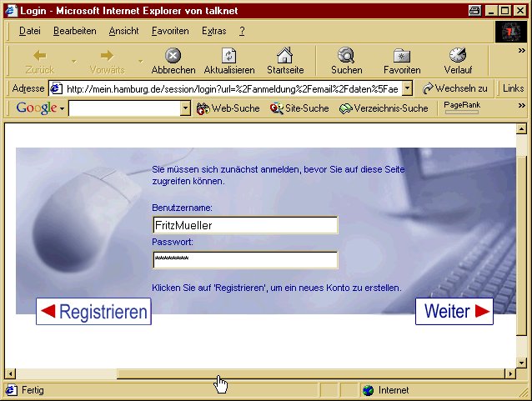Open the Favoriten menu in menu bar

[x=170, y=31]
